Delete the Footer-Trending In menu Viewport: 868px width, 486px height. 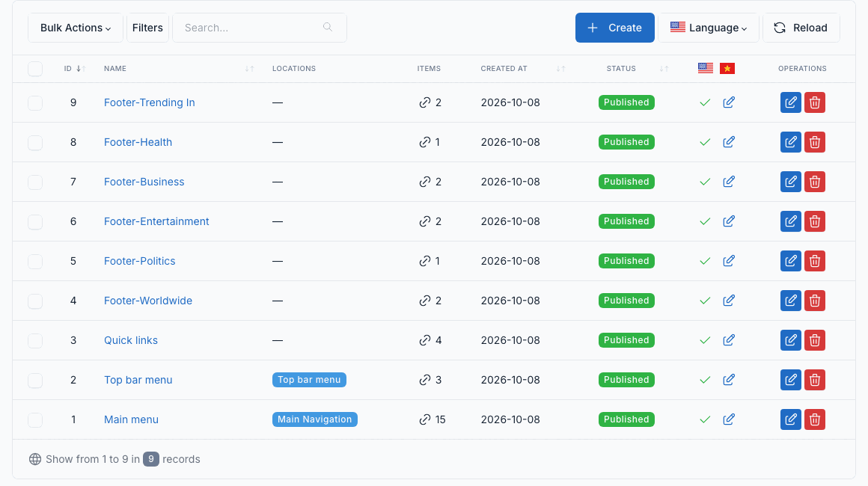[815, 102]
